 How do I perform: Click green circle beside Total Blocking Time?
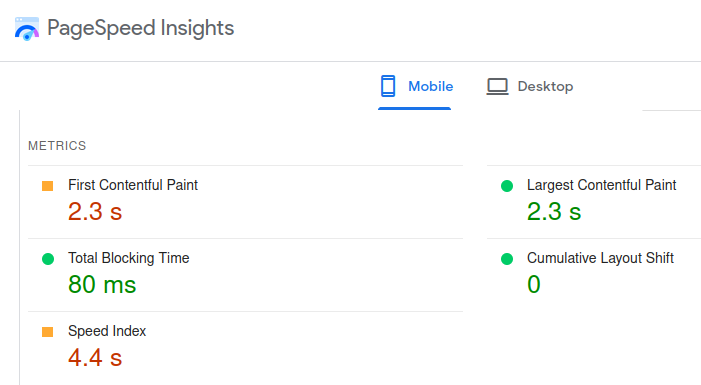coord(48,258)
